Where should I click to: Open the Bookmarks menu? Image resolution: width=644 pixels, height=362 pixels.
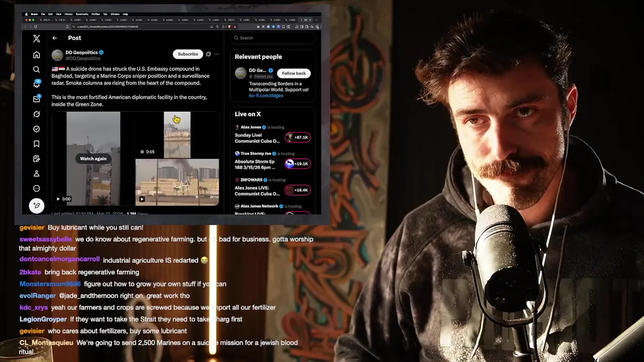(x=82, y=14)
